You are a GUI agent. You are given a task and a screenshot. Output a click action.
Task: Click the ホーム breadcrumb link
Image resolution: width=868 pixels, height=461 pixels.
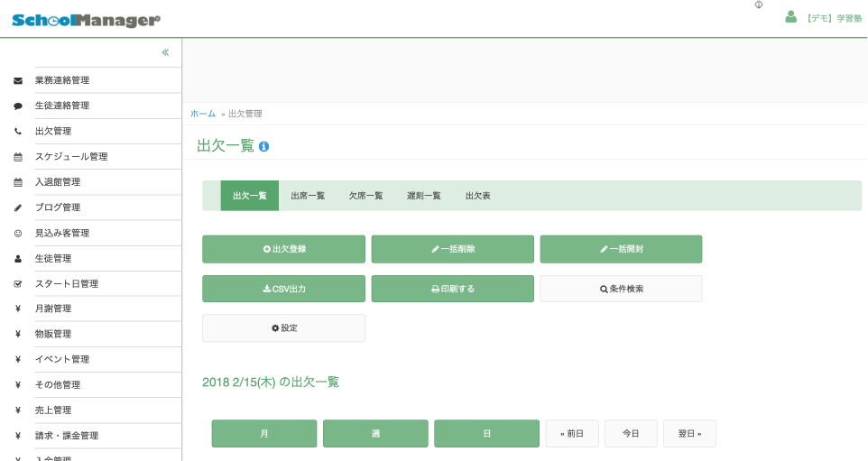click(x=203, y=114)
